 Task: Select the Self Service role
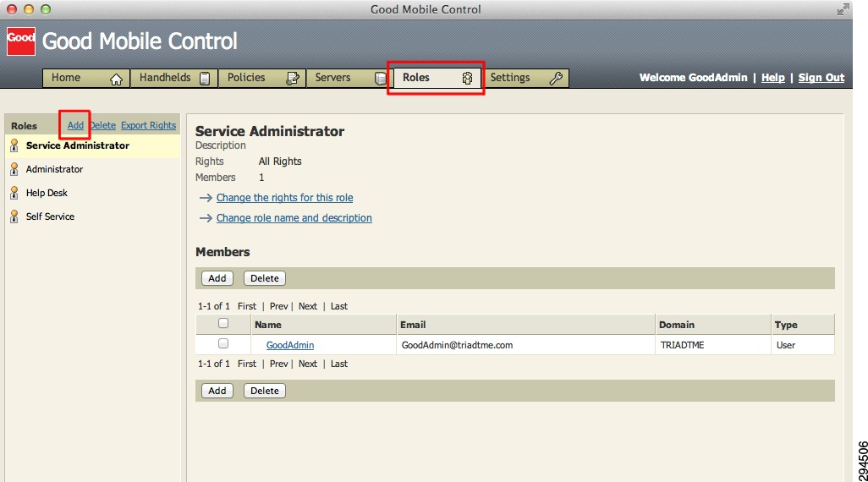[93, 216]
